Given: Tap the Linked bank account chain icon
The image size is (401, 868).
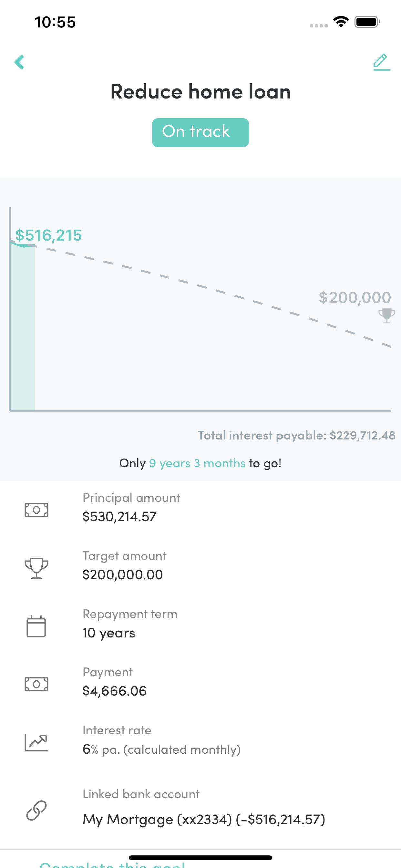Looking at the screenshot, I should click(36, 811).
